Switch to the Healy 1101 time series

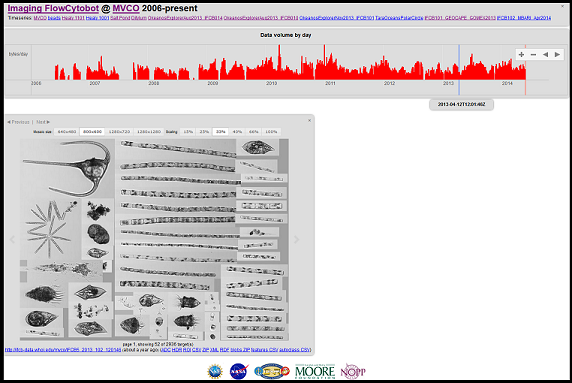click(x=73, y=18)
